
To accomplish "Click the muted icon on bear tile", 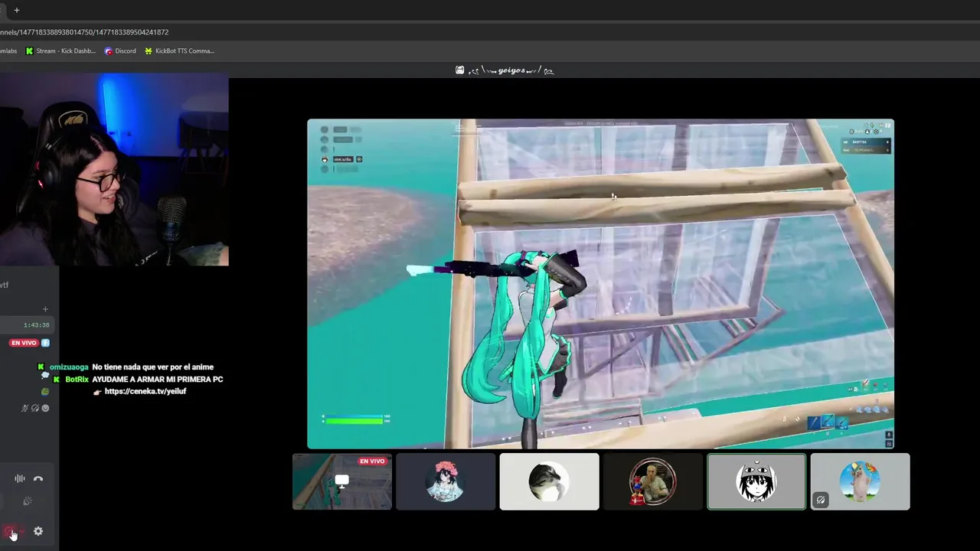I will (x=821, y=500).
